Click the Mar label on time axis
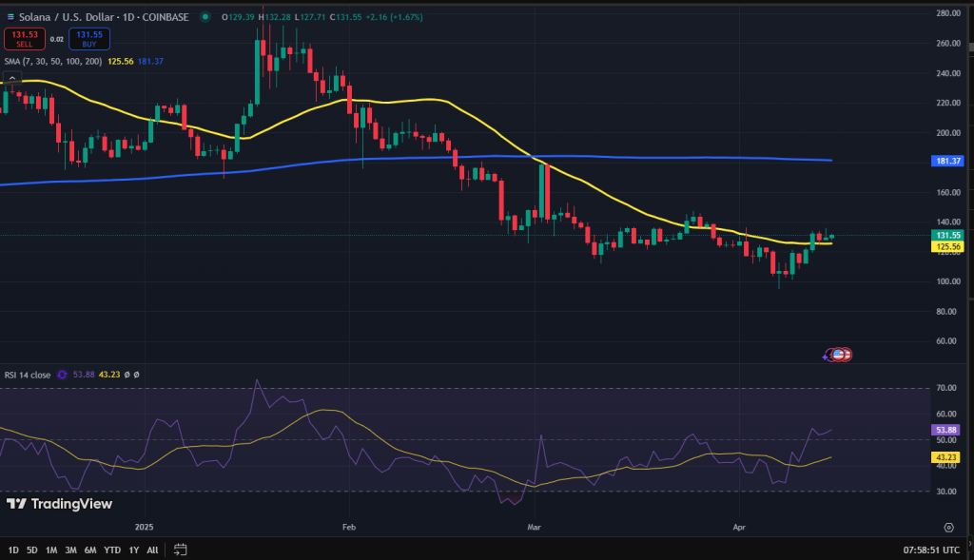This screenshot has height=560, width=974. click(x=535, y=527)
